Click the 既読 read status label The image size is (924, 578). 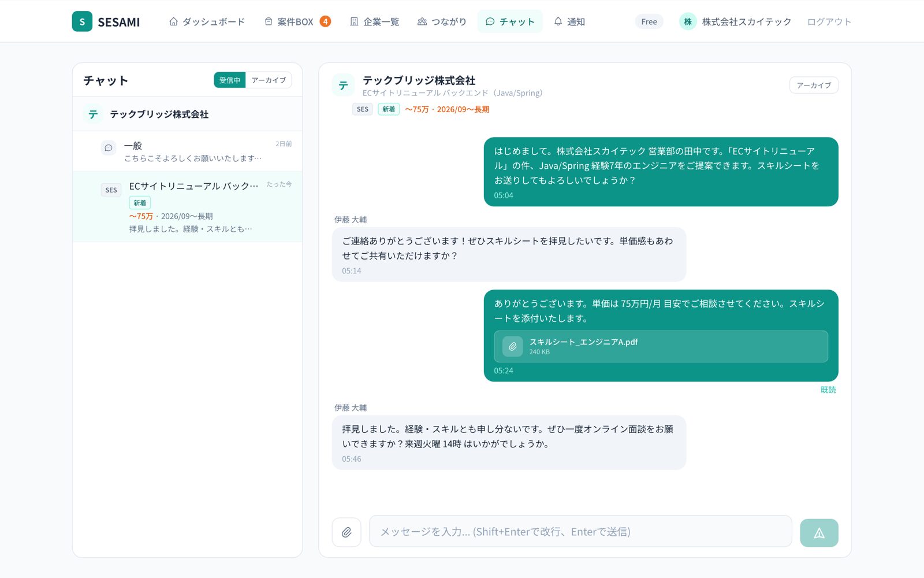point(828,390)
